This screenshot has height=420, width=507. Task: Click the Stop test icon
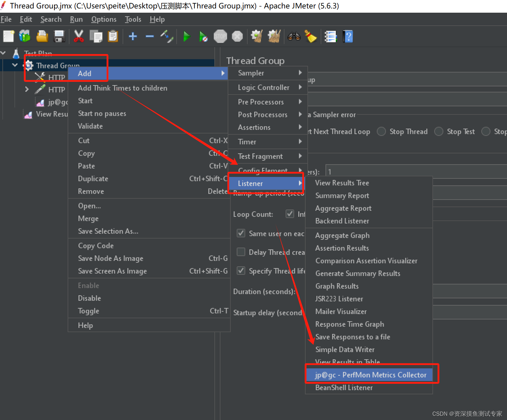pyautogui.click(x=220, y=37)
